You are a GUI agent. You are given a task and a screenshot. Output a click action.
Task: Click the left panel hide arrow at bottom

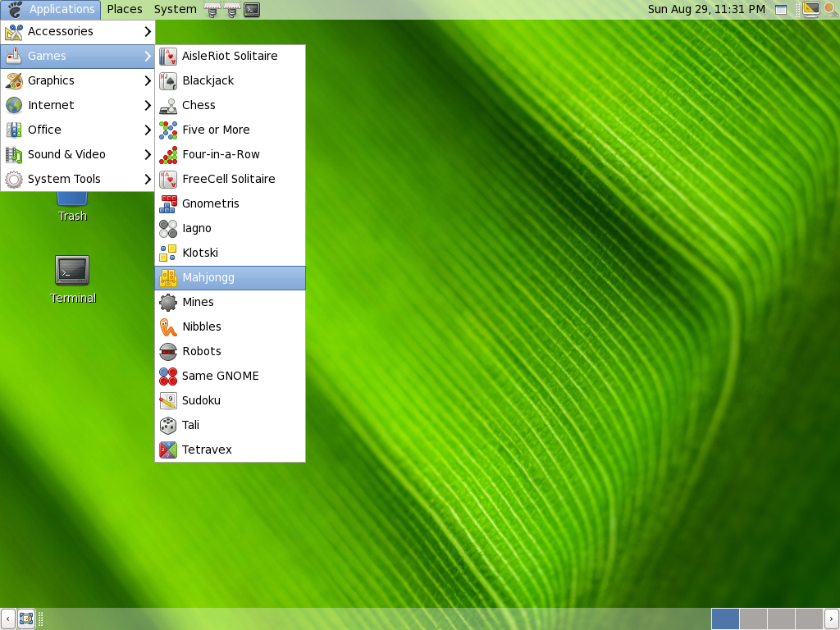click(x=7, y=619)
